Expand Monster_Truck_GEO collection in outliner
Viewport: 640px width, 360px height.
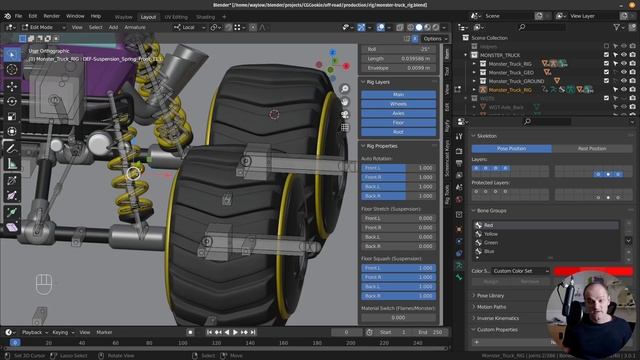[474, 72]
